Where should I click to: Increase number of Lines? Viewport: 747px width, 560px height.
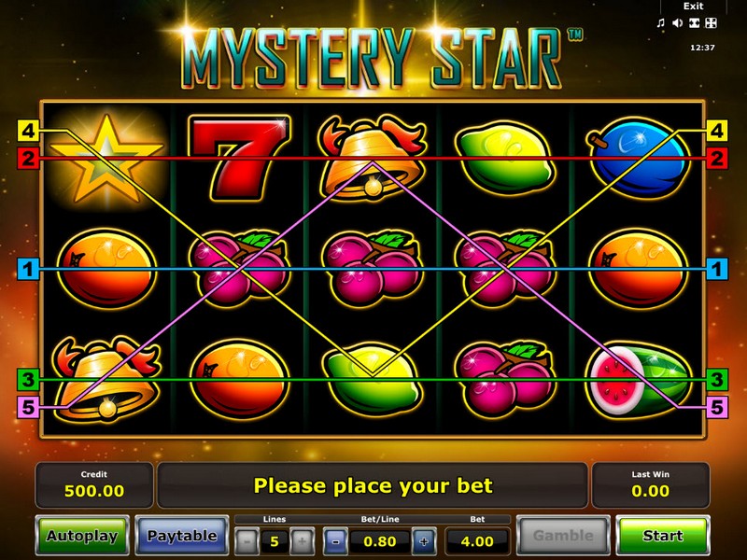click(302, 541)
